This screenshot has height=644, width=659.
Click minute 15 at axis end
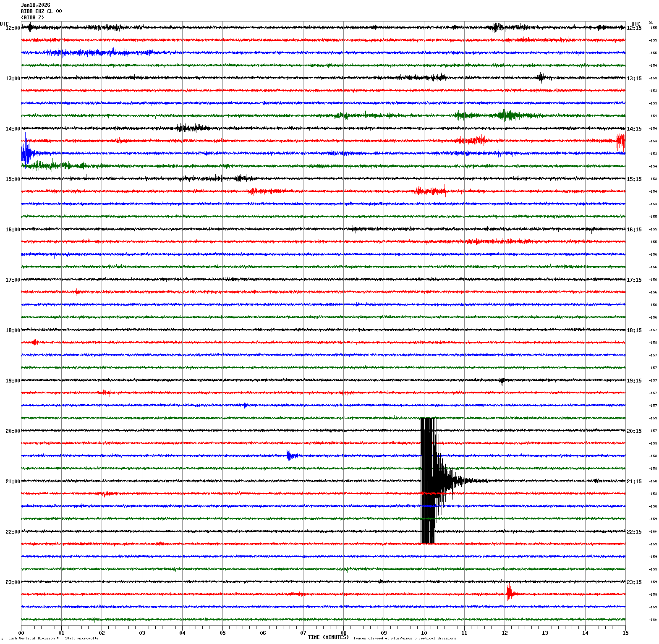pyautogui.click(x=625, y=633)
